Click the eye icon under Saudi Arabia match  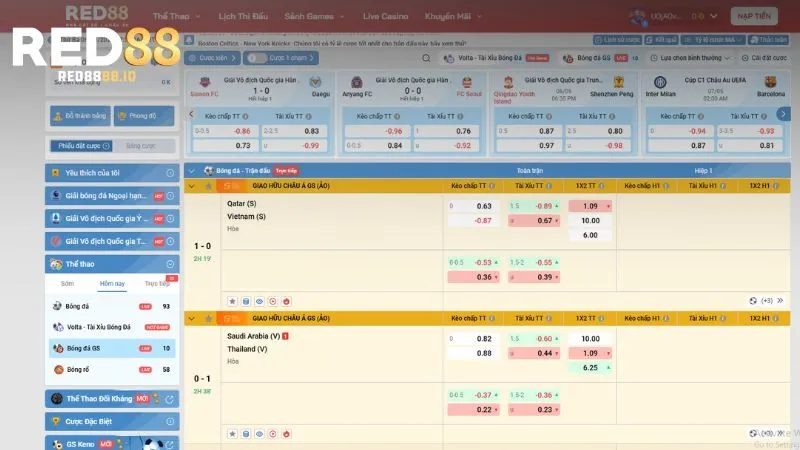point(259,434)
